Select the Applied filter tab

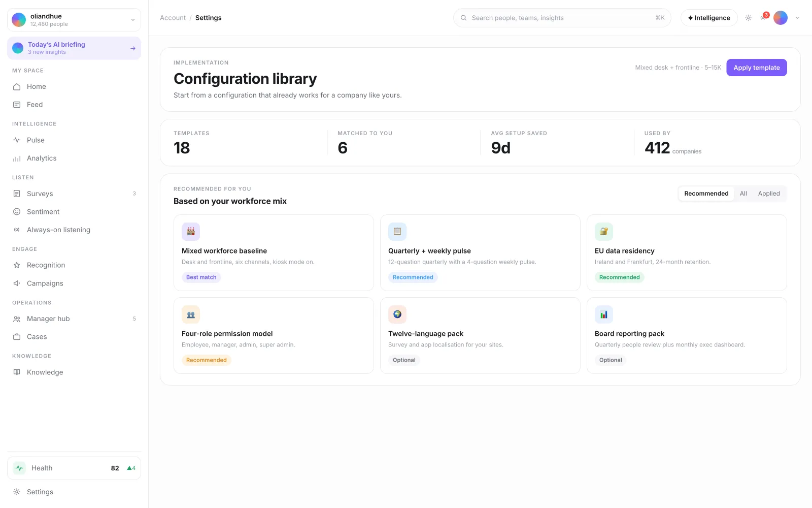[x=769, y=194]
